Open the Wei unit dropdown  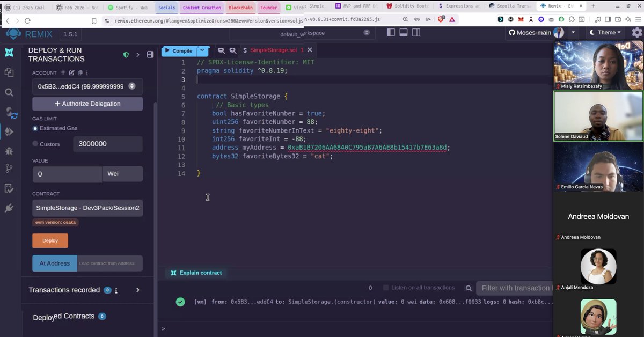(122, 174)
